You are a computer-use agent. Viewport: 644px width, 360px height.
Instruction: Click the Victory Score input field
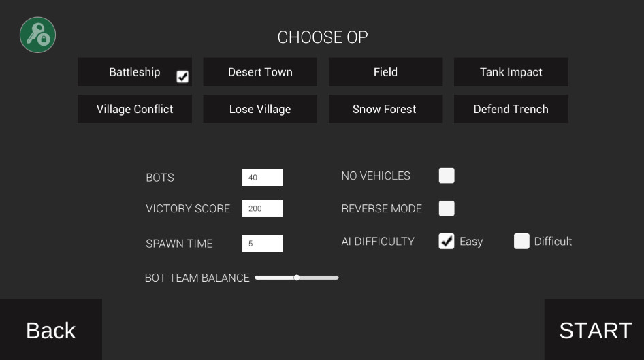point(262,209)
